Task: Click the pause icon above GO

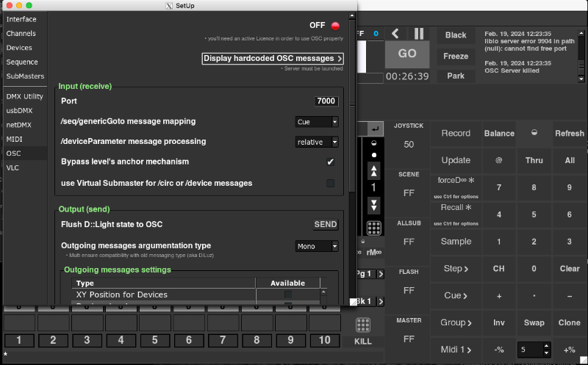Action: click(419, 34)
